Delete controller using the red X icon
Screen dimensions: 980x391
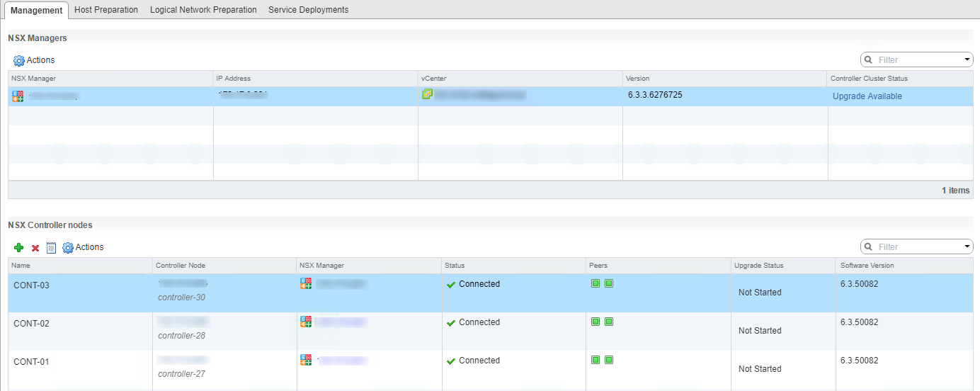[35, 248]
